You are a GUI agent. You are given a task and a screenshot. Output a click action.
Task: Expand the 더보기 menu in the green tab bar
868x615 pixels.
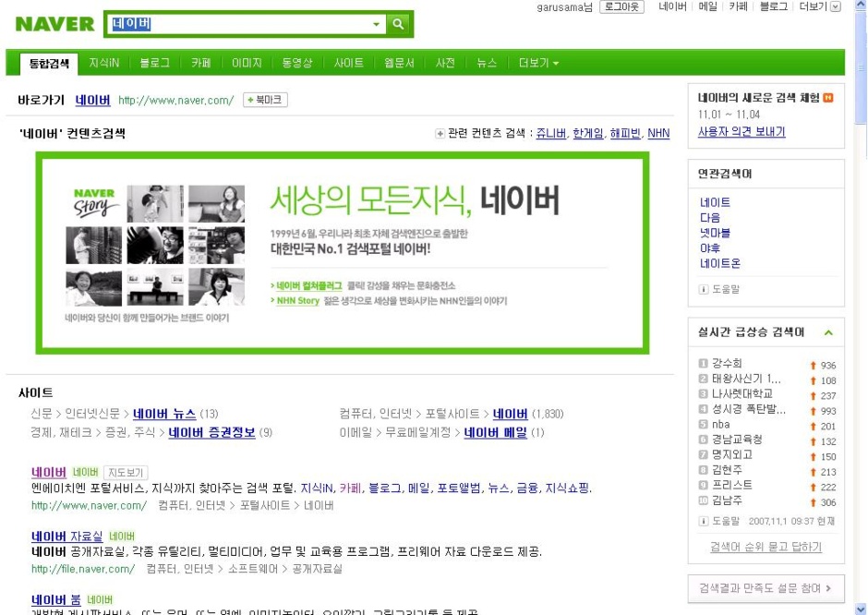(x=538, y=63)
